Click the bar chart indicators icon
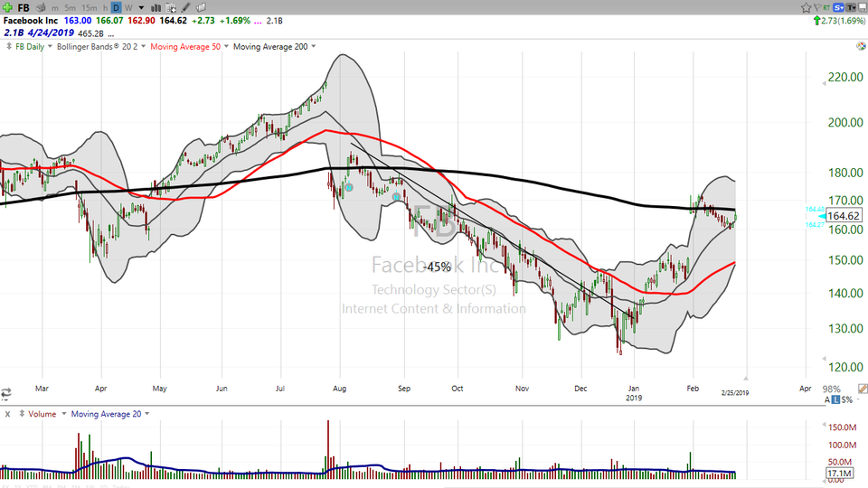Screen dimensions: 868x488 click(156, 8)
